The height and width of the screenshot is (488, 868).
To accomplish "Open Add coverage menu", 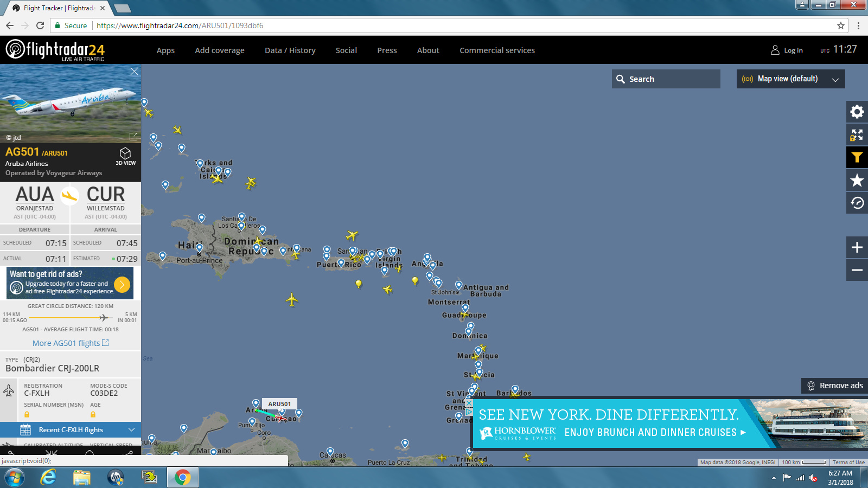I will tap(220, 50).
